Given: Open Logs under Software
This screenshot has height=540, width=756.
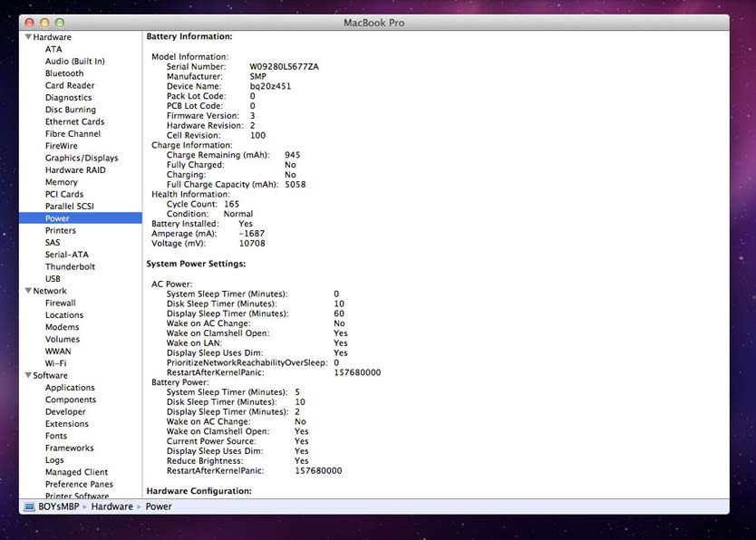Looking at the screenshot, I should (x=54, y=460).
